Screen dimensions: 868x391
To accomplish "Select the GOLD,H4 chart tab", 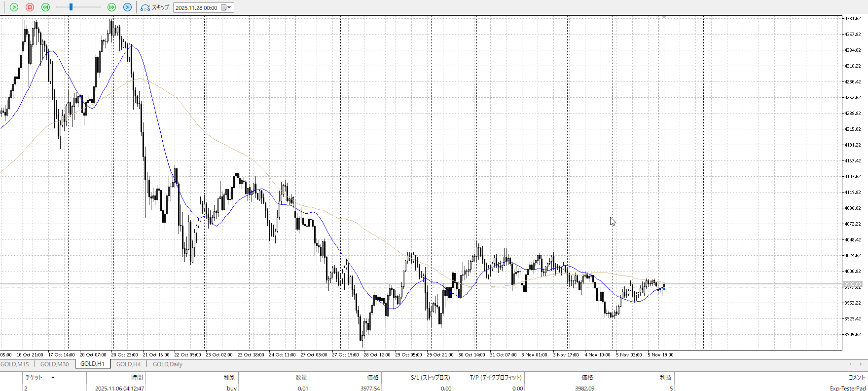I will click(x=128, y=364).
